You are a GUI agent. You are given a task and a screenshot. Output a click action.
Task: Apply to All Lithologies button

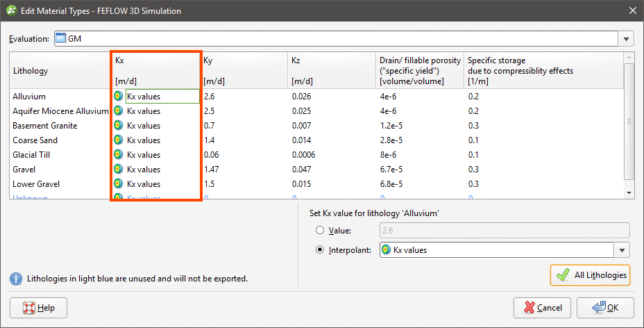click(590, 275)
